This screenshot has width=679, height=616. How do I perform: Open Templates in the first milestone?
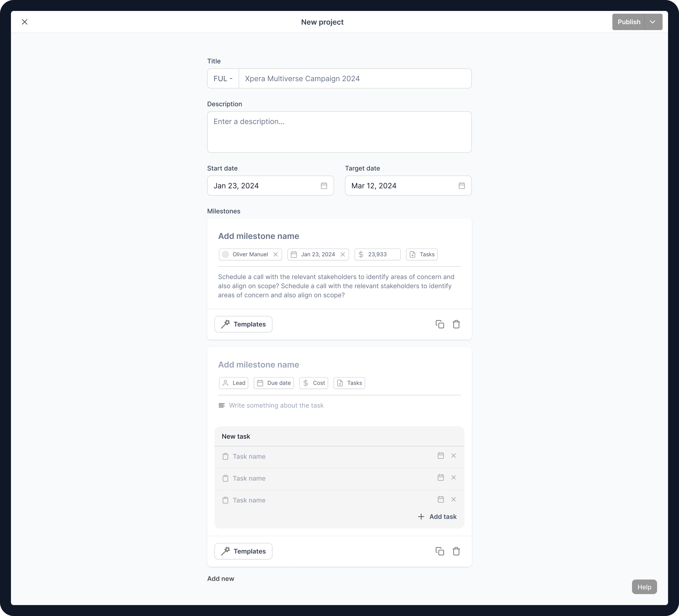pos(243,324)
